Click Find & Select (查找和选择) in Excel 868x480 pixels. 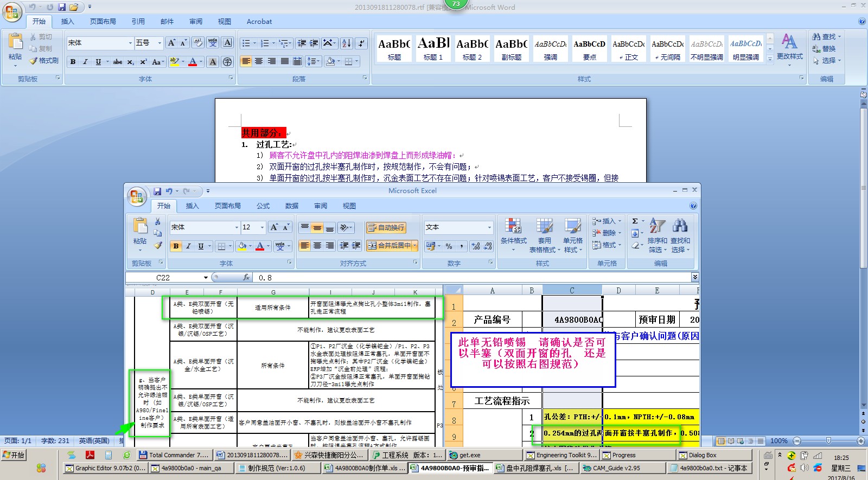[x=680, y=235]
